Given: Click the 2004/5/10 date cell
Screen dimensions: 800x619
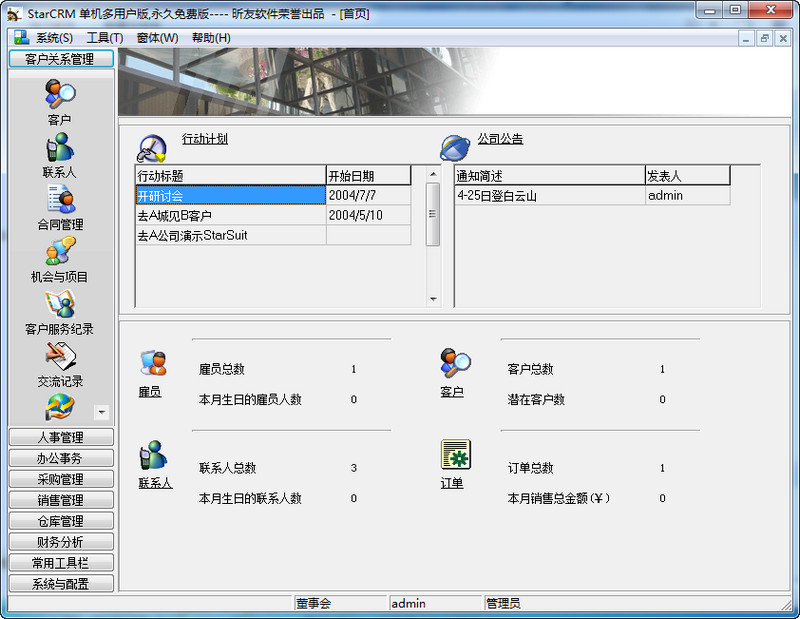Looking at the screenshot, I should coord(368,215).
